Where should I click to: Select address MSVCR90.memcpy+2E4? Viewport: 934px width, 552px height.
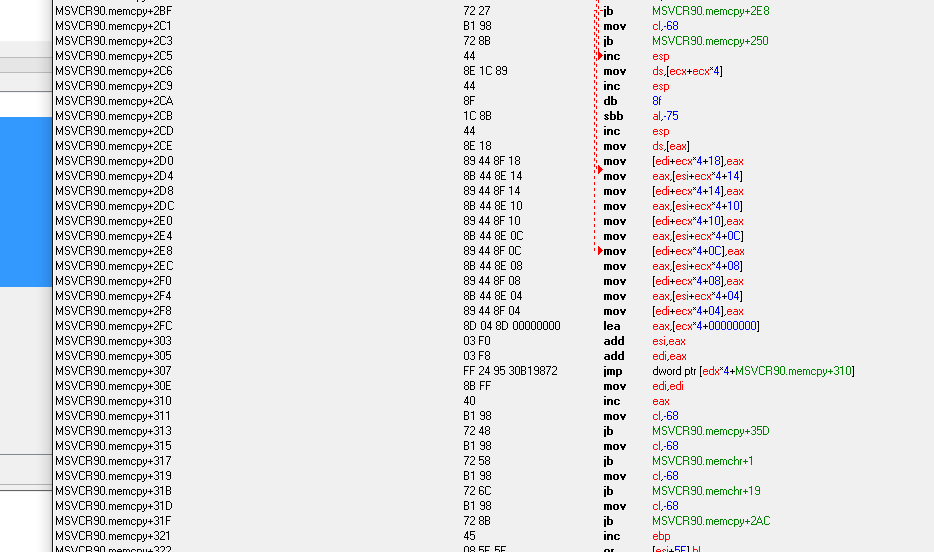pos(114,236)
